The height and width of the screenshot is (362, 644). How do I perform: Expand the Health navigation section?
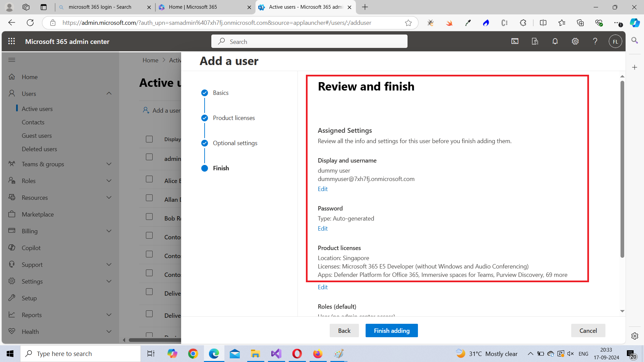[x=109, y=331]
